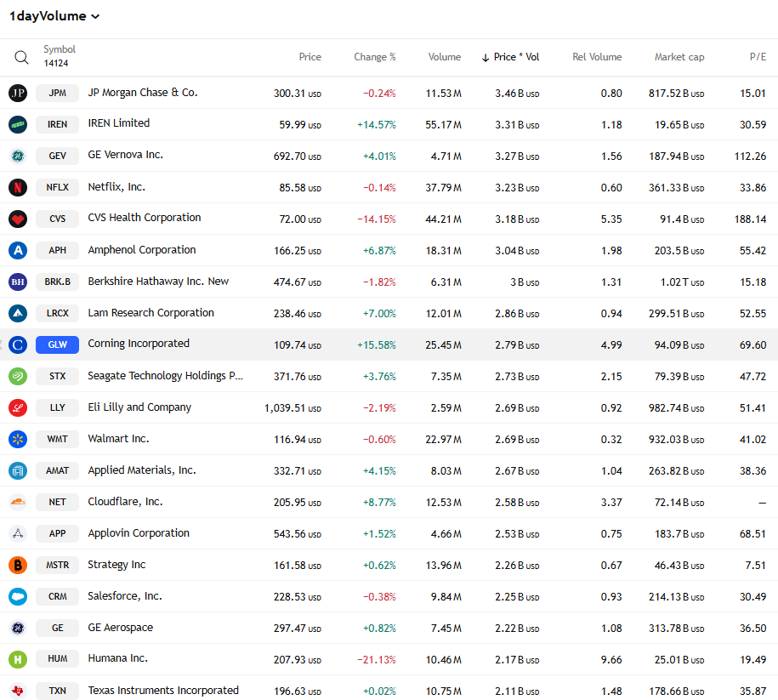This screenshot has height=700, width=778.
Task: Click GE Vernova's 112.26 P/E value
Action: [x=750, y=157]
